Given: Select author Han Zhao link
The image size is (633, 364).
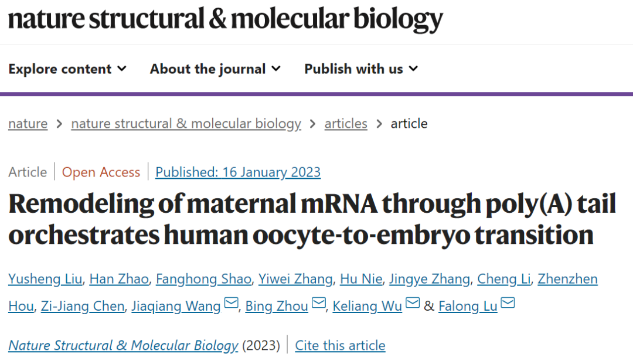Looking at the screenshot, I should [119, 279].
